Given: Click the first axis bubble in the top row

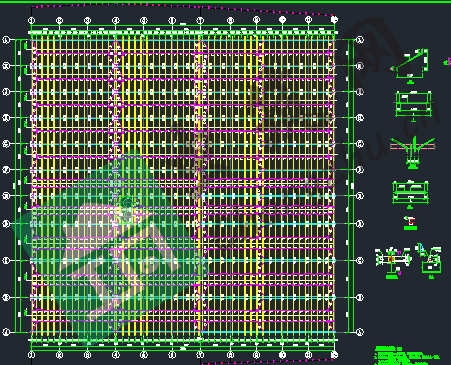Looking at the screenshot, I should click(31, 21).
